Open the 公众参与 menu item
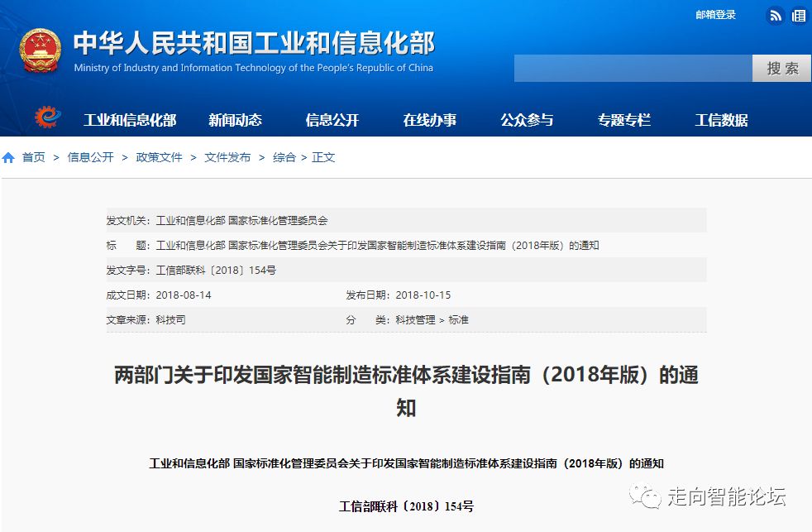 pyautogui.click(x=527, y=120)
